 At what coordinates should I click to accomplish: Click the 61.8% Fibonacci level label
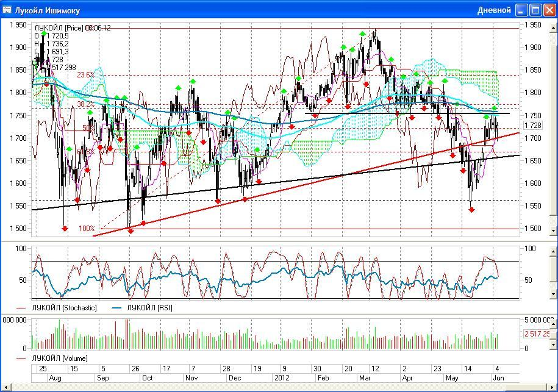tap(86, 152)
